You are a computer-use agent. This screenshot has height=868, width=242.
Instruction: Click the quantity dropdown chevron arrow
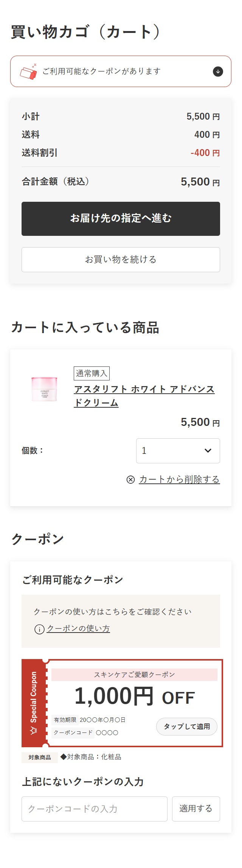tap(208, 450)
